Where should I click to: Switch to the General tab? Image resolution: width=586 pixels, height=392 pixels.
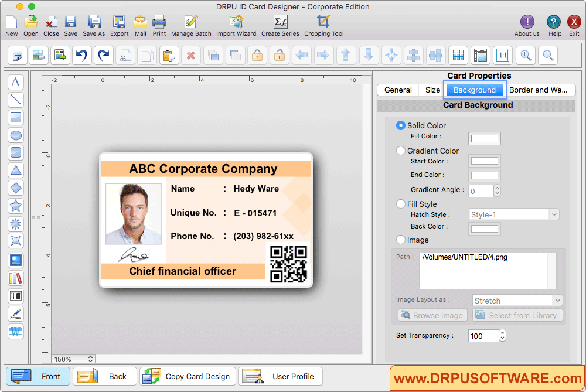(x=398, y=90)
